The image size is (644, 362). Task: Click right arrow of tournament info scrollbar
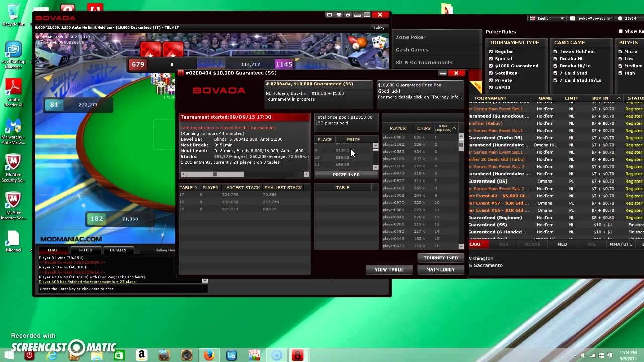(306, 174)
